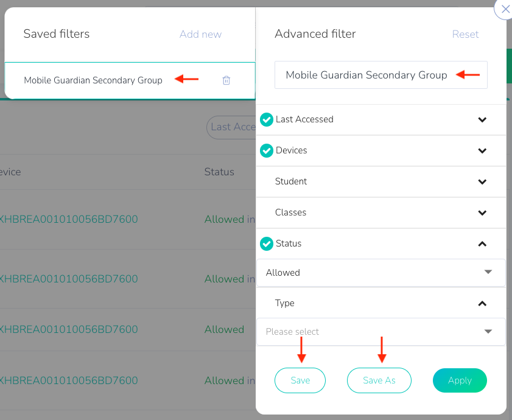Collapse the Type section chevron

[482, 303]
